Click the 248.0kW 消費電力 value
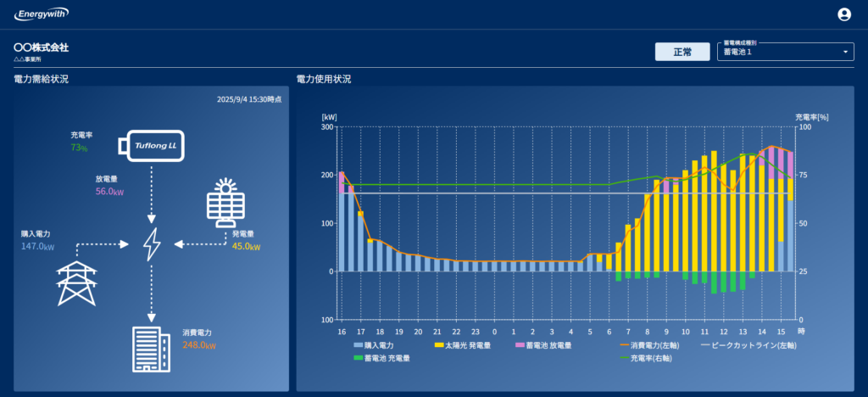The height and width of the screenshot is (397, 868). 198,345
